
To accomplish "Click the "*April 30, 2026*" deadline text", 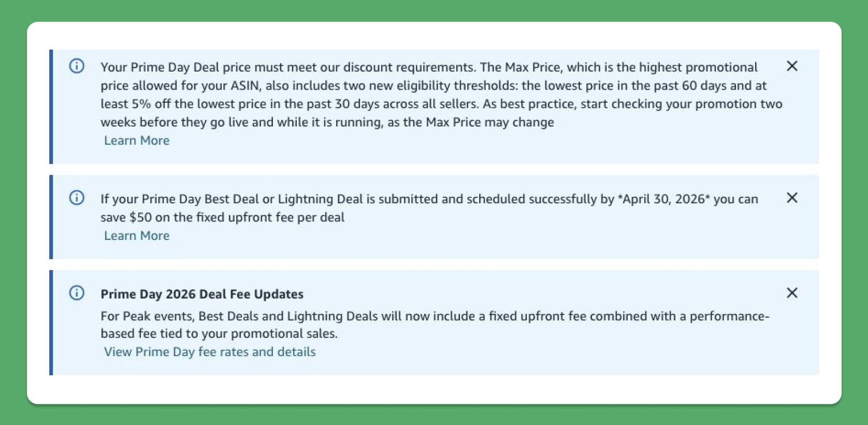I will (663, 199).
